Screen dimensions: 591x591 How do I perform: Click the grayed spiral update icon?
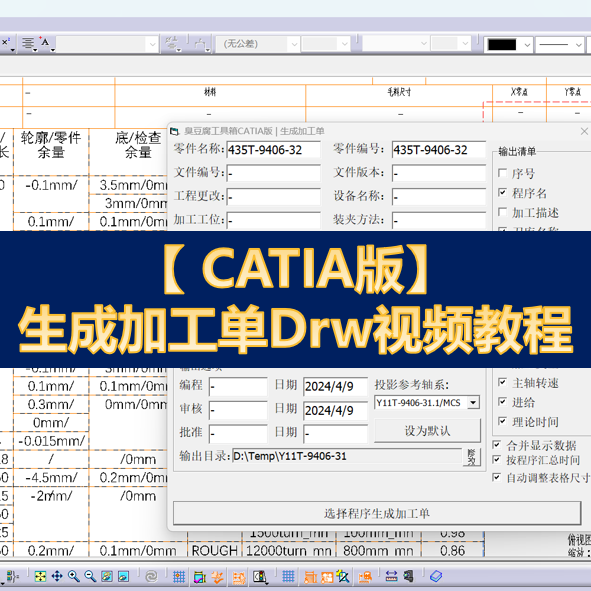152,576
